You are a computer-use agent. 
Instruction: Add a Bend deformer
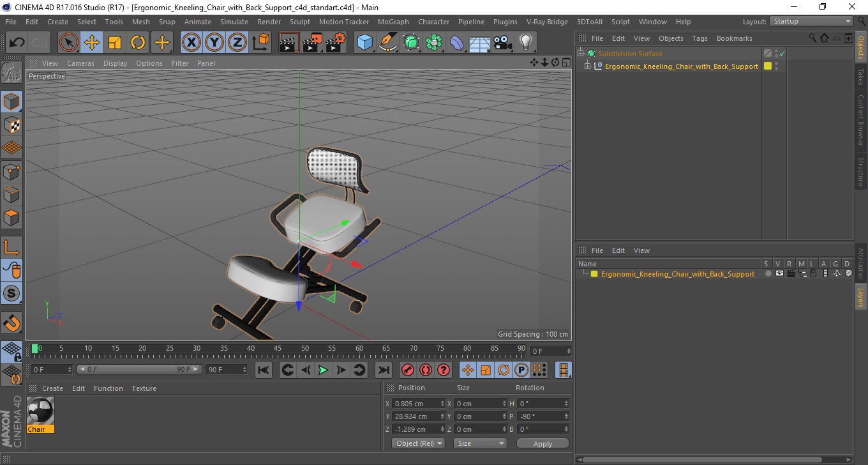click(x=457, y=43)
